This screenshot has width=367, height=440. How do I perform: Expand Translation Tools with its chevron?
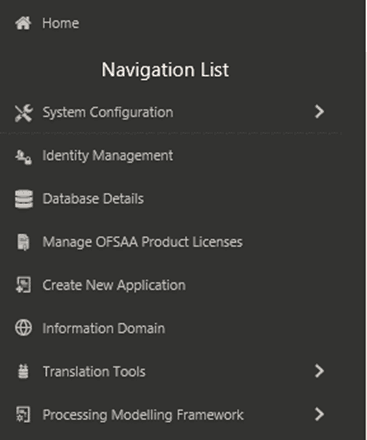(x=319, y=371)
